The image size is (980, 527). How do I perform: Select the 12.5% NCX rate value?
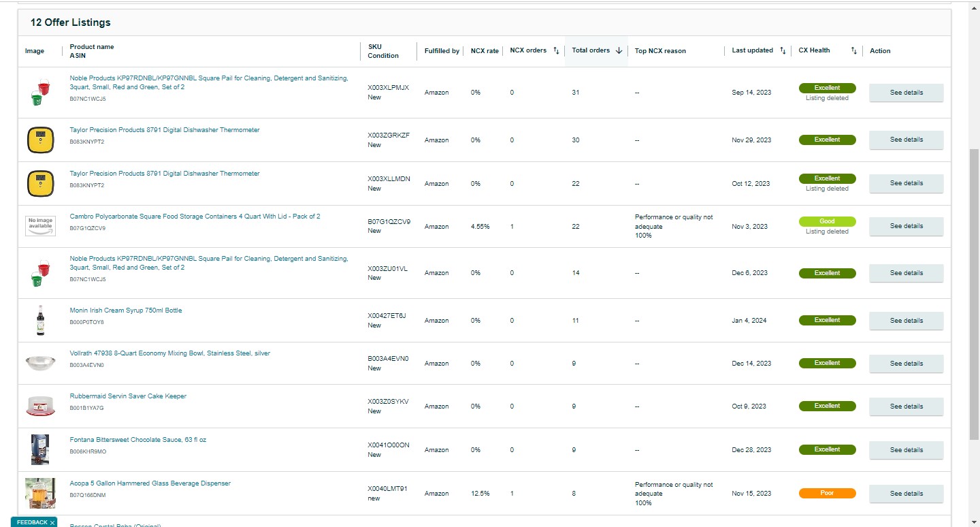(480, 494)
